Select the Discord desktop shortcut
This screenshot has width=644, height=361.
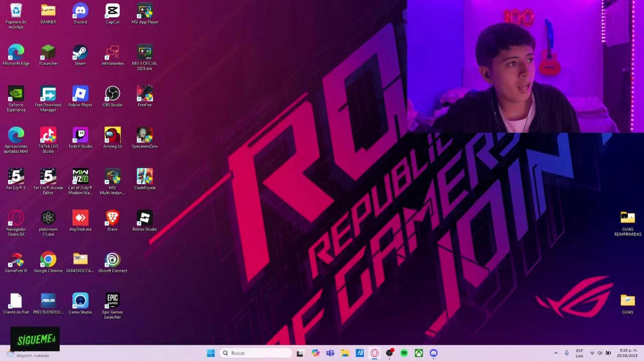pos(80,14)
